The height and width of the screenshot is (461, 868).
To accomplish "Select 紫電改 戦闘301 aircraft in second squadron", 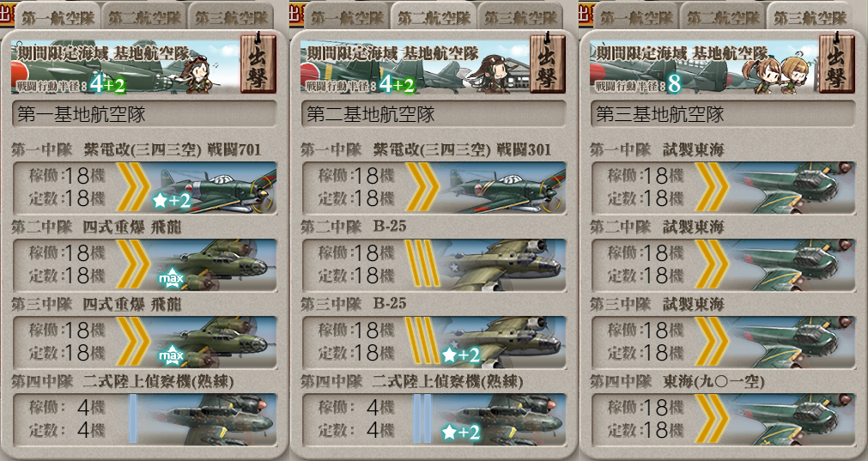I will point(434,187).
